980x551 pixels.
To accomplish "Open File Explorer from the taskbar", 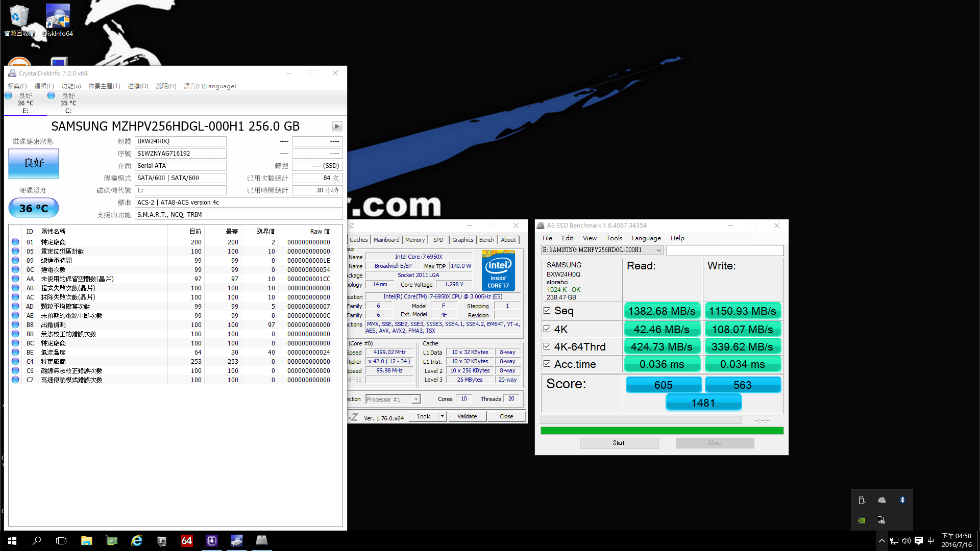I will [x=86, y=541].
